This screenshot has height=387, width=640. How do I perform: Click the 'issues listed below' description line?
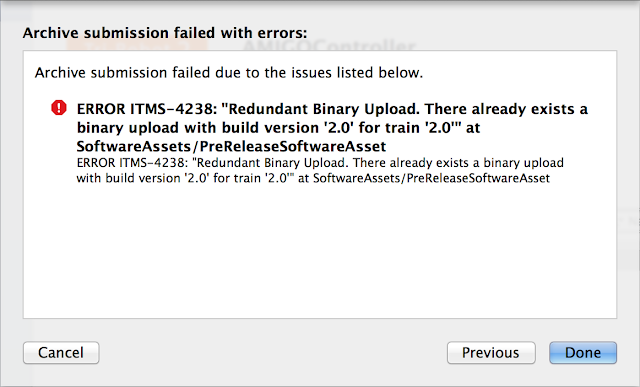[229, 73]
